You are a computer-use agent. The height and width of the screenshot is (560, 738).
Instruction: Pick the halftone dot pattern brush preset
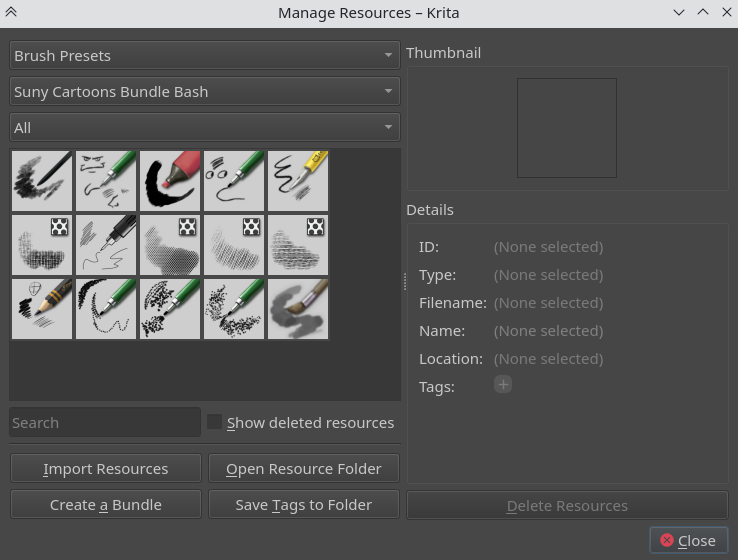click(170, 245)
